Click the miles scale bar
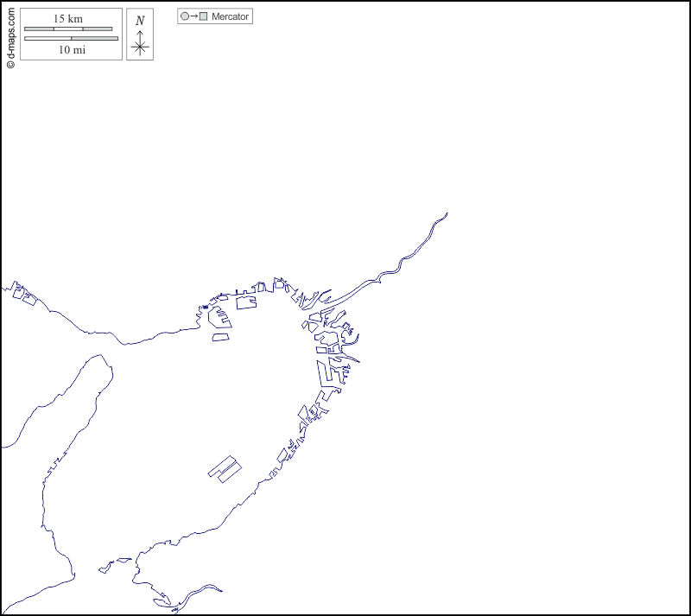Screen dimensions: 691x616 (x=72, y=38)
